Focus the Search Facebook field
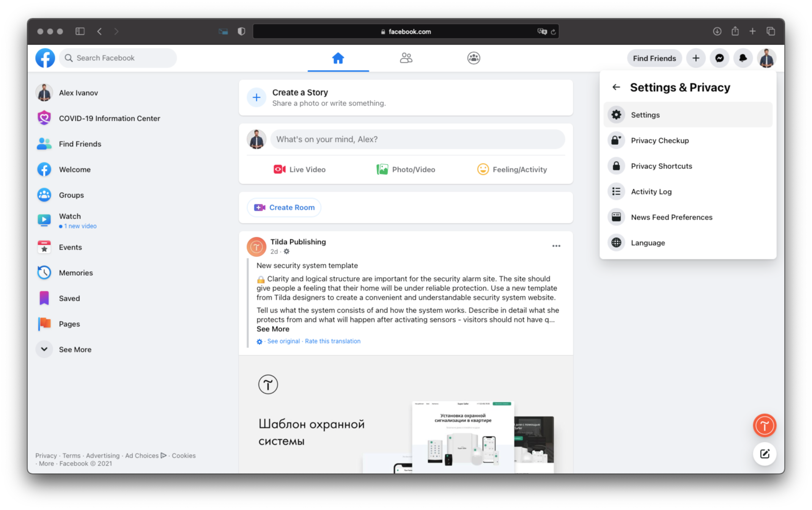 pos(118,58)
